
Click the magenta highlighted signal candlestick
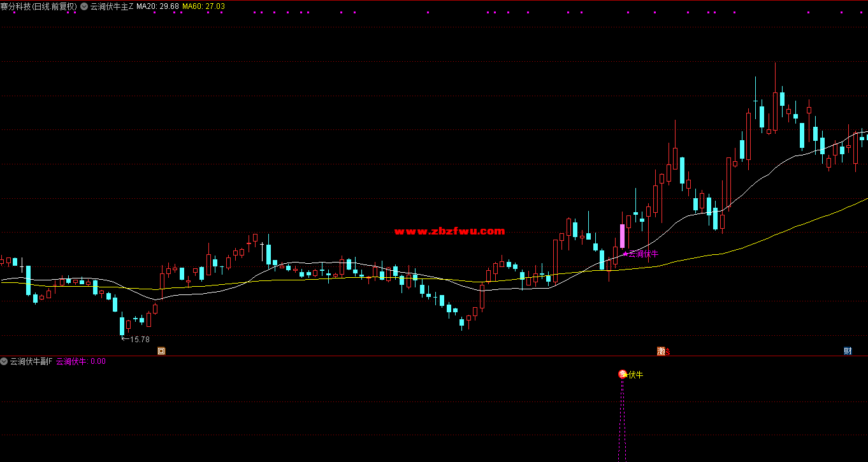click(622, 236)
